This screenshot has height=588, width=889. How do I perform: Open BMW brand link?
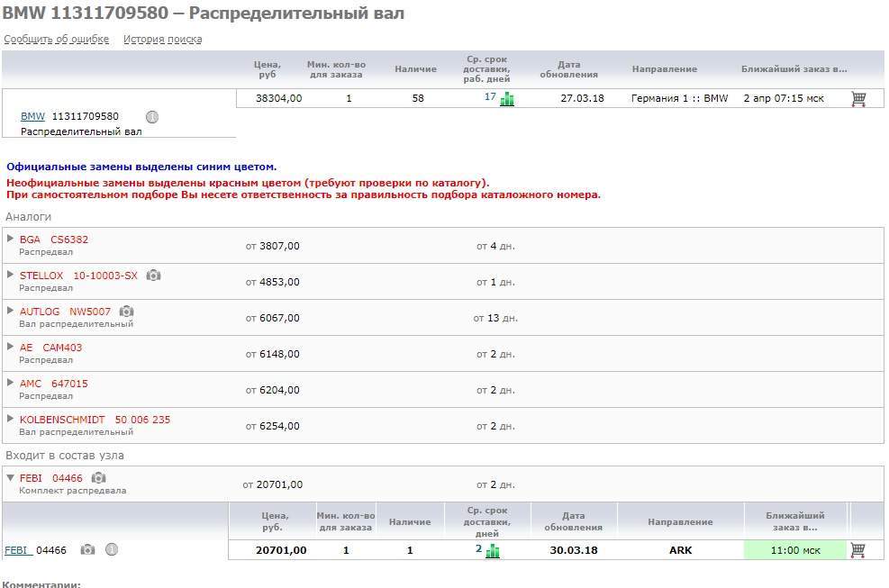pyautogui.click(x=32, y=116)
